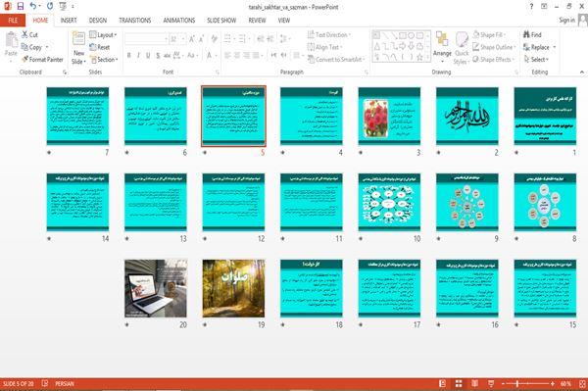Click the Fit slide to window icon
The image size is (588, 391).
(582, 383)
